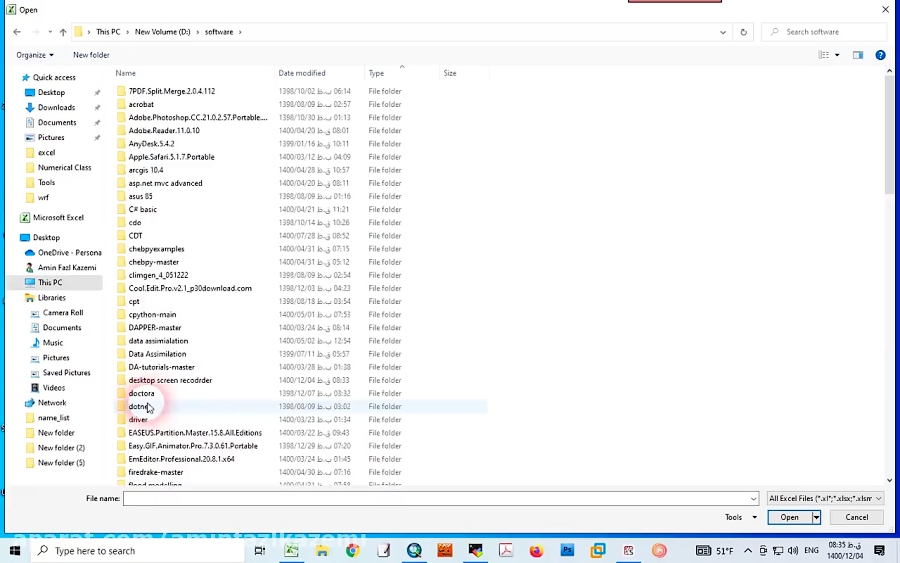
Task: Select the AnyDesk.5.4.2 folder
Action: click(x=151, y=144)
